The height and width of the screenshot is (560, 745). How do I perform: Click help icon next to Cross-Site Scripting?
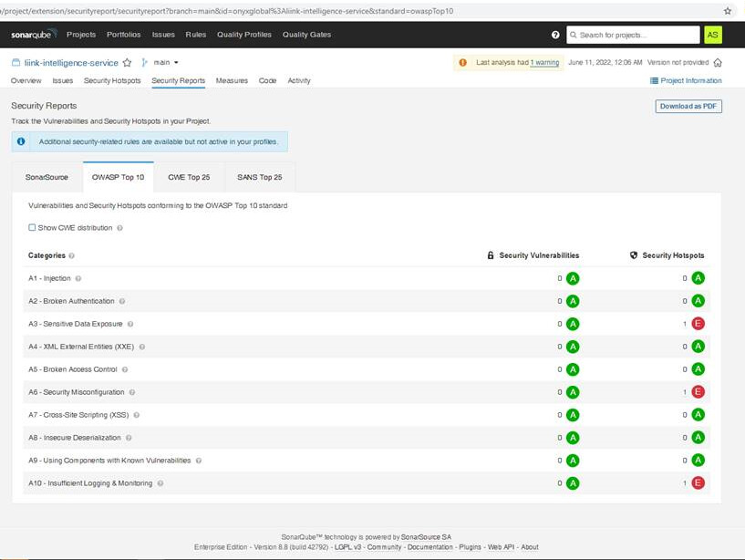(x=137, y=415)
